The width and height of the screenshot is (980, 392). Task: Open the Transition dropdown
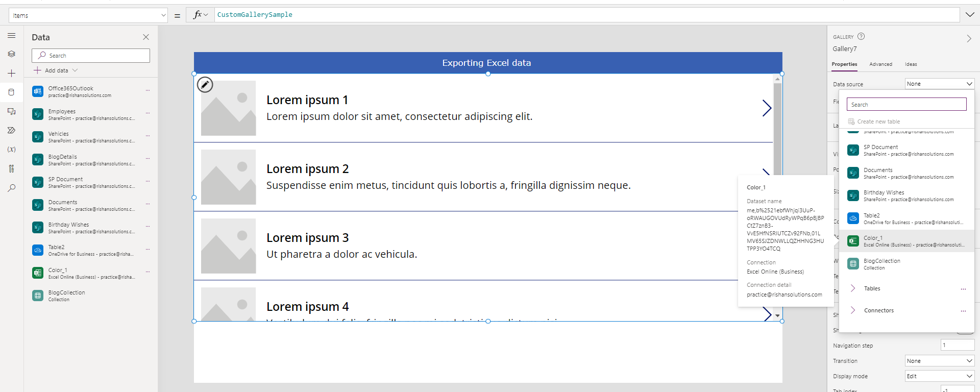(939, 361)
